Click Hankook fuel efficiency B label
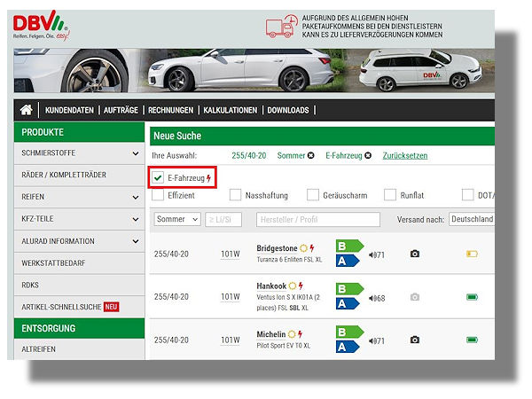532x399 pixels. (x=349, y=289)
